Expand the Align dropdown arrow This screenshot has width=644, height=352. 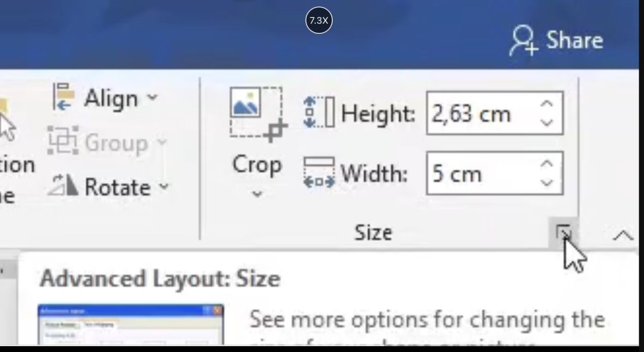[152, 98]
